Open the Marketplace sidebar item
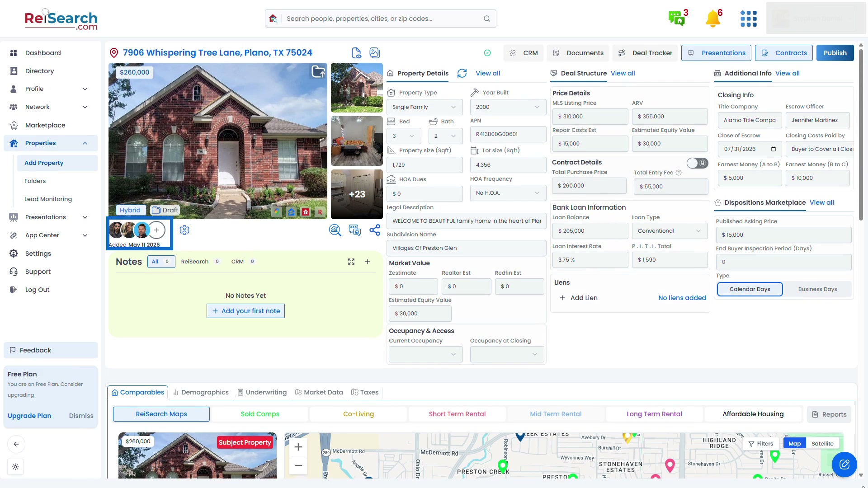This screenshot has width=868, height=488. tap(51, 125)
